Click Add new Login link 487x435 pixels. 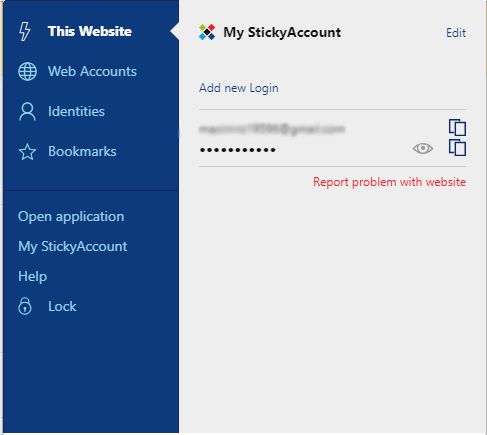point(239,88)
